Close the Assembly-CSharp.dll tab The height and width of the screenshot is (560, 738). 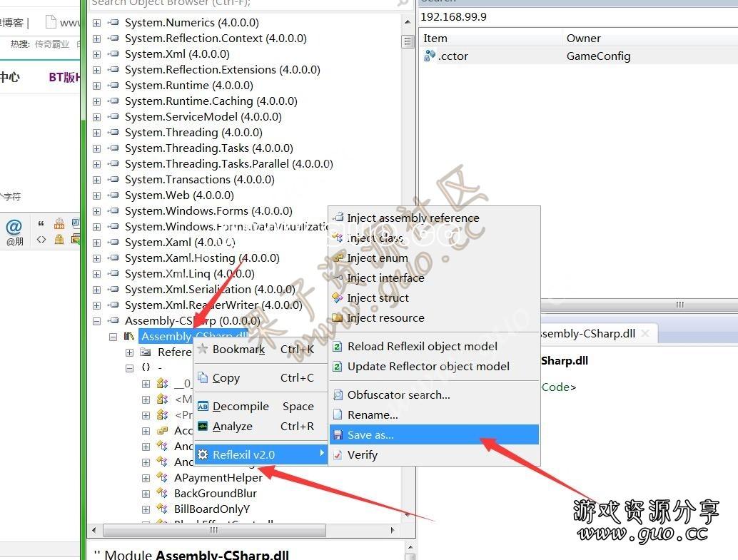point(645,333)
